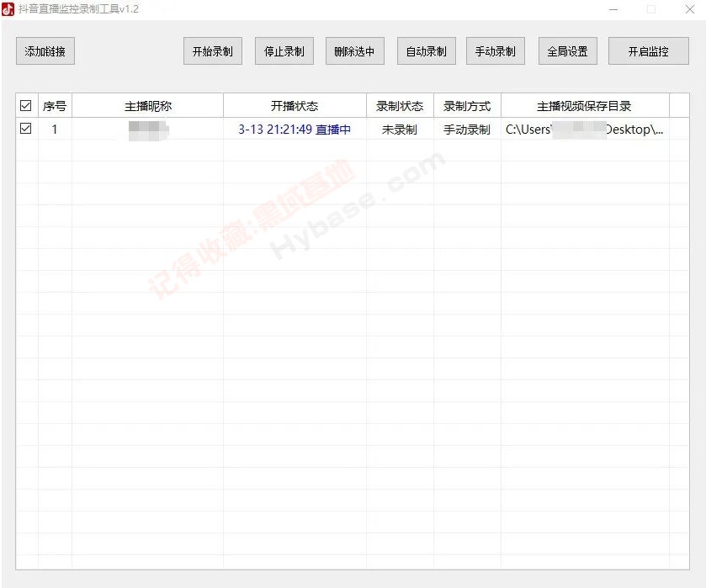The width and height of the screenshot is (706, 588).
Task: Choose 手动录制 mode button
Action: 496,51
